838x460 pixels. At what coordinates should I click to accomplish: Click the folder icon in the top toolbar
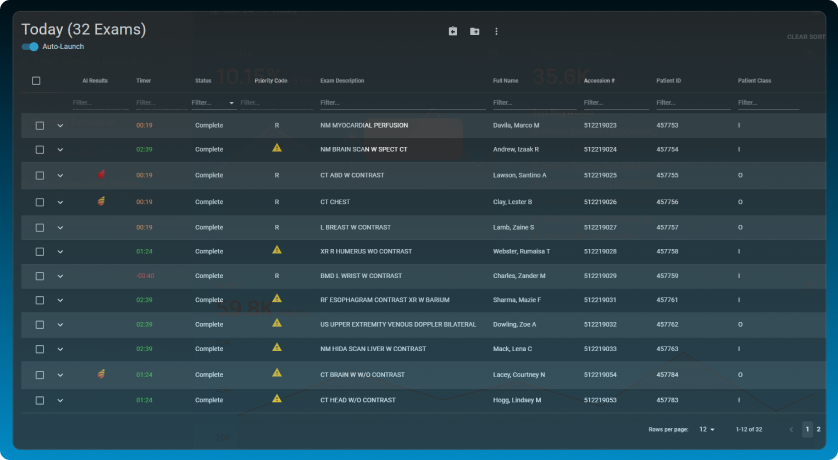pos(475,31)
